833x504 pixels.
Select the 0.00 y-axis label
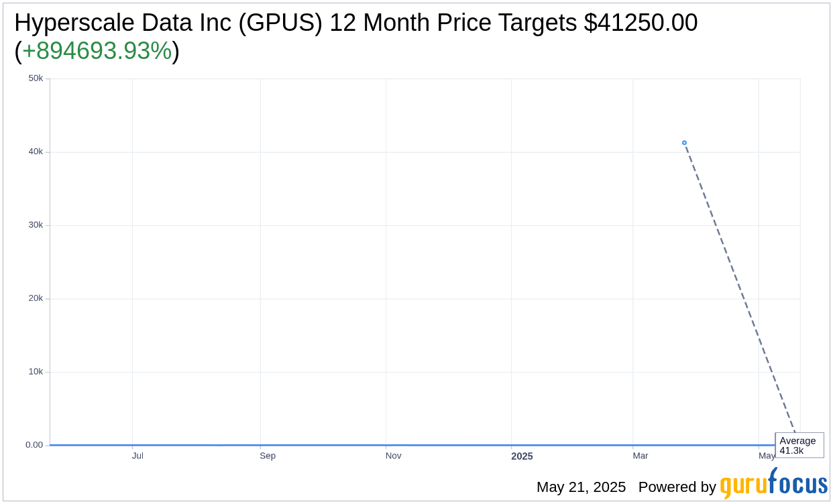tap(34, 445)
